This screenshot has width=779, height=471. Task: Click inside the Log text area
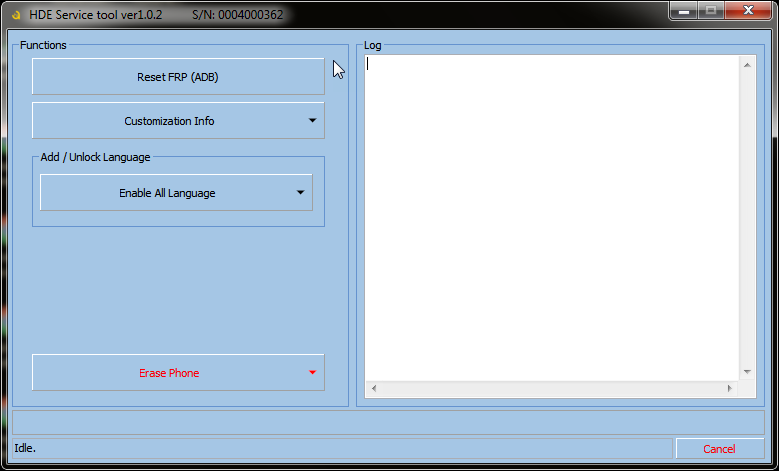(x=550, y=200)
